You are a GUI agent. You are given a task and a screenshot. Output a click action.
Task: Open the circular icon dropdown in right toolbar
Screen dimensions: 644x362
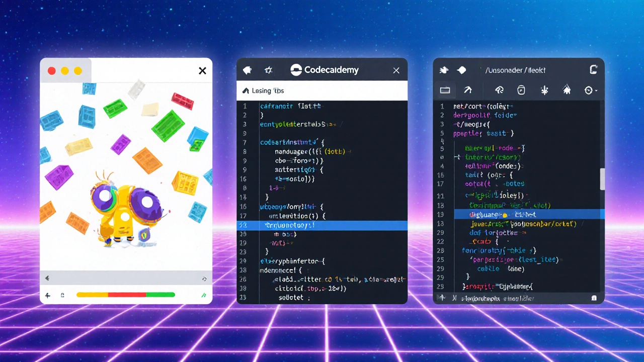pyautogui.click(x=591, y=90)
